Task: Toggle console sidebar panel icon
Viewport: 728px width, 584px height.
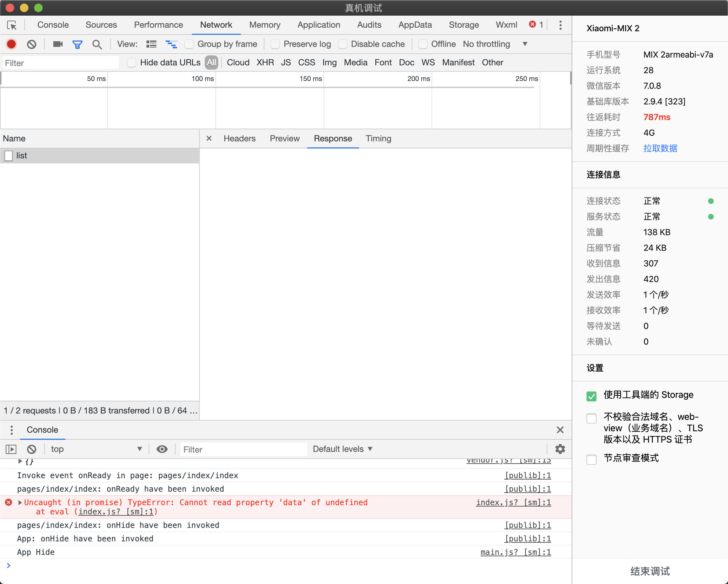Action: (x=11, y=449)
